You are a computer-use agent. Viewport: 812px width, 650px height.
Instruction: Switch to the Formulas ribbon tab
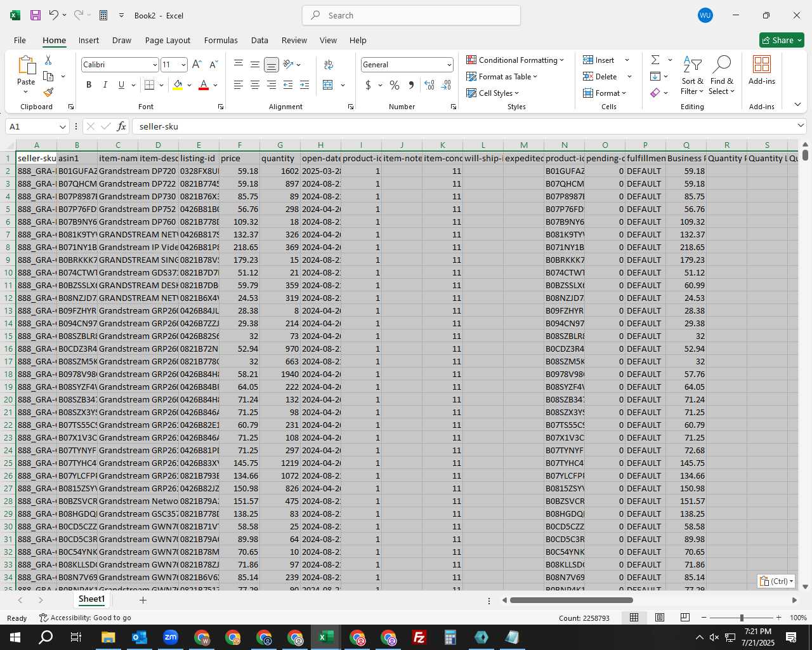[221, 40]
